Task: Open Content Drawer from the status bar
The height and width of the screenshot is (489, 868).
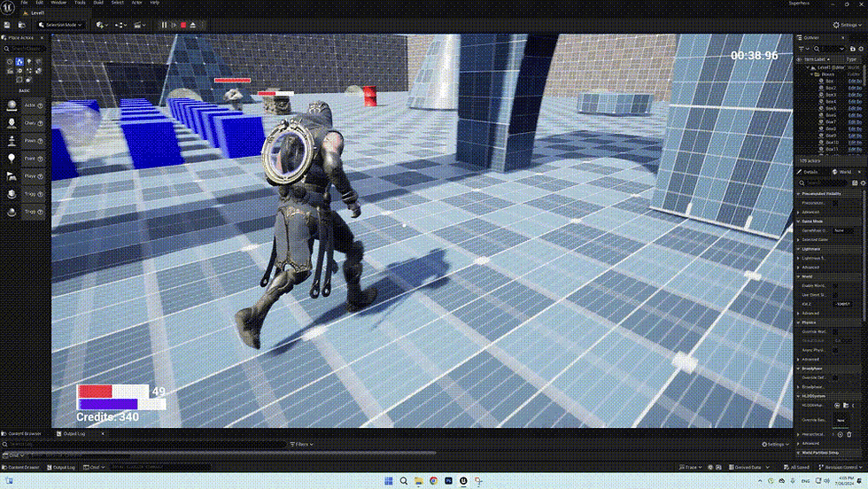Action: tap(21, 468)
